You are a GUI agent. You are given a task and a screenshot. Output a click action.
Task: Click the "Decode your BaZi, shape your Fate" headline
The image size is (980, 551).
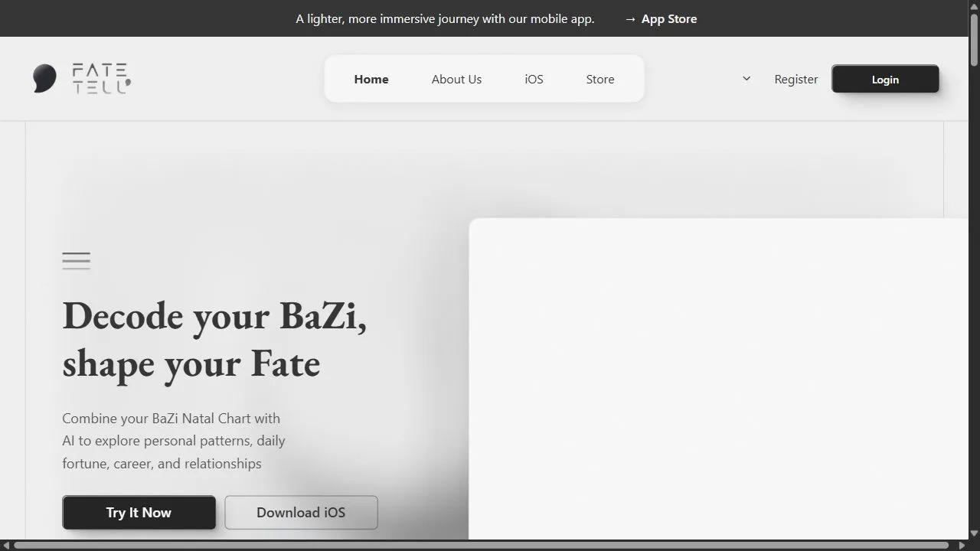(214, 339)
